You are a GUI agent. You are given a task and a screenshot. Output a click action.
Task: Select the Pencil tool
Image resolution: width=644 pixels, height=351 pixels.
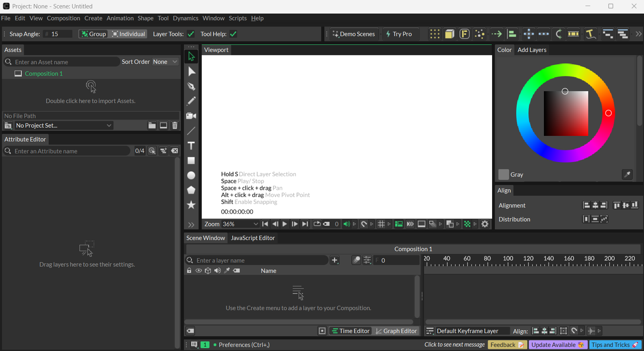tap(191, 101)
